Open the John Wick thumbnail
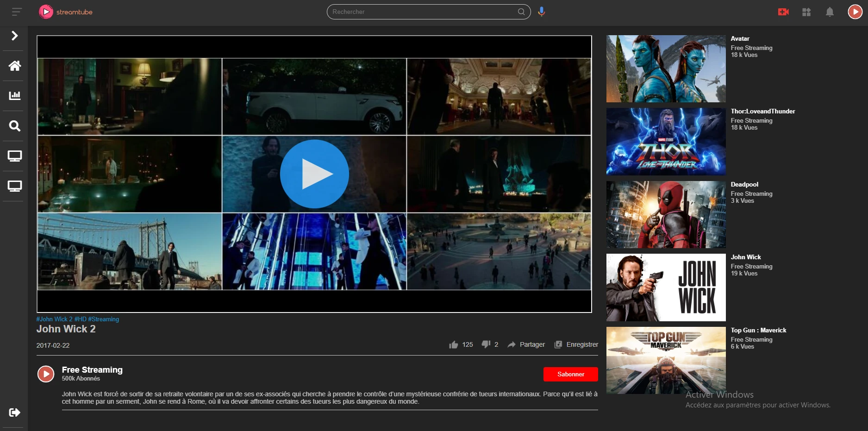Image resolution: width=868 pixels, height=431 pixels. point(666,287)
